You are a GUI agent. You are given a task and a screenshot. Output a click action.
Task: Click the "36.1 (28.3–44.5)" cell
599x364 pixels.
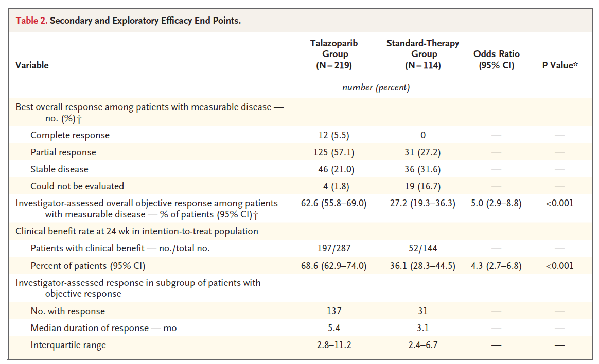tap(422, 266)
